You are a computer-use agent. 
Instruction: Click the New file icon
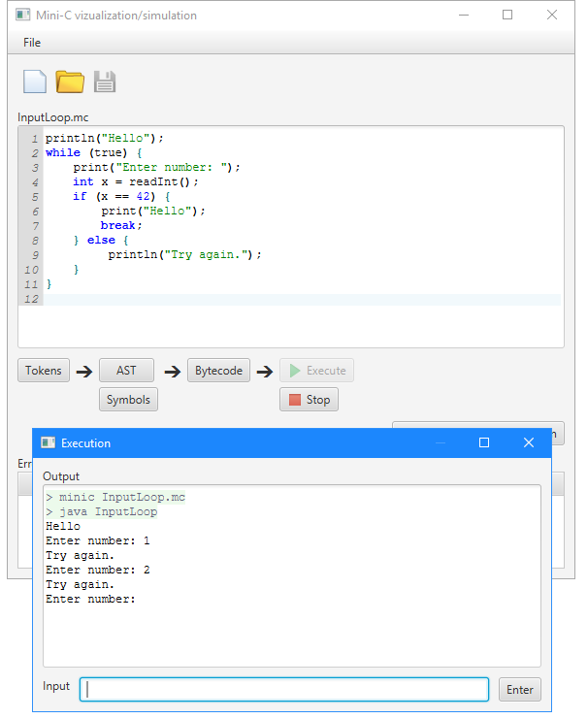(x=35, y=82)
